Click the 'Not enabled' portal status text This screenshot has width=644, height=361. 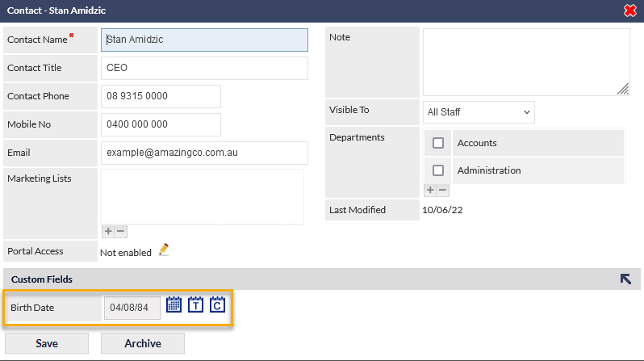point(126,253)
